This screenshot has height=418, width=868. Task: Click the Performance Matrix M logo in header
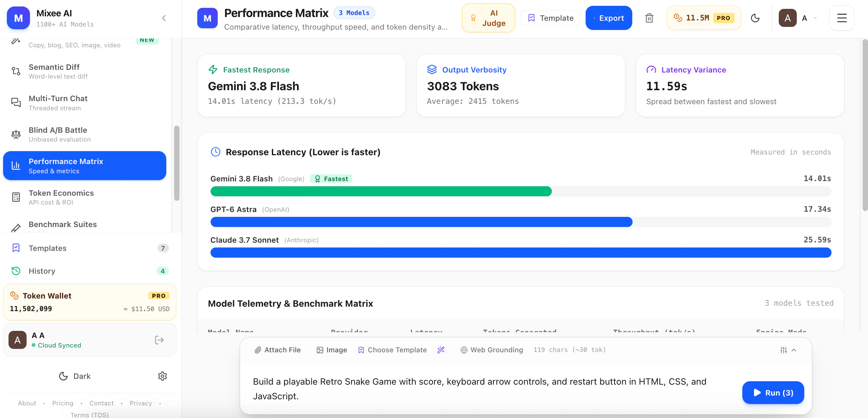[x=207, y=18]
